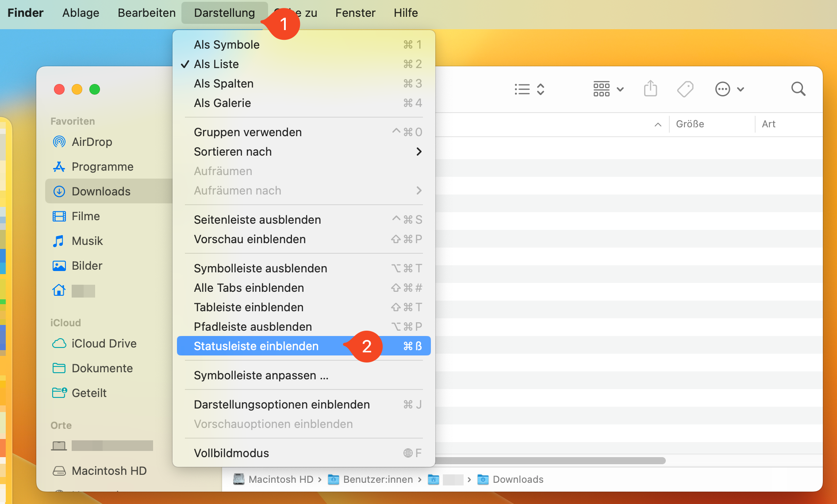This screenshot has width=837, height=504.
Task: Click the more actions ellipsis icon
Action: click(x=722, y=89)
